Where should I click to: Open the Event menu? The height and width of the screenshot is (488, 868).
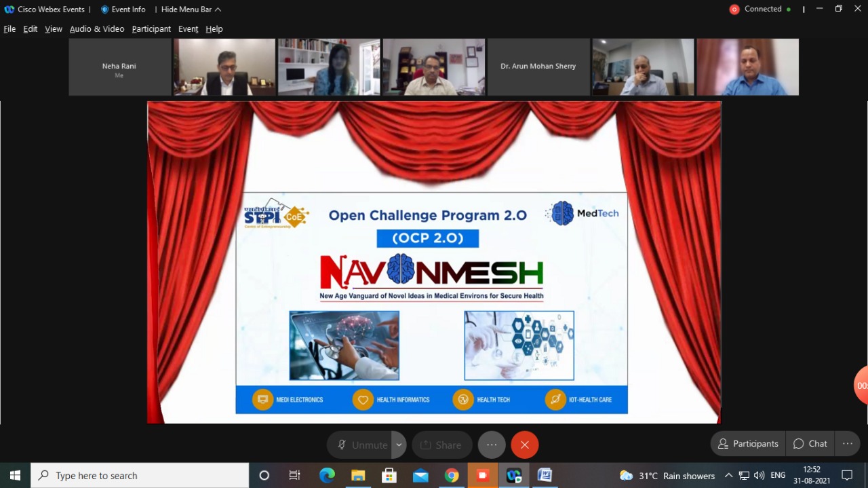click(x=189, y=29)
